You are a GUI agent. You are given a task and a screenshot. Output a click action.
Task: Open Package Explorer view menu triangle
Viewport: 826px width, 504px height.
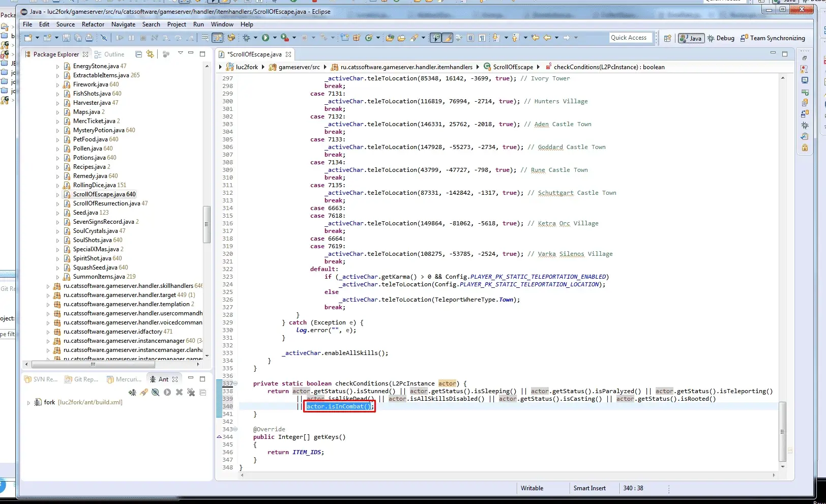point(180,53)
